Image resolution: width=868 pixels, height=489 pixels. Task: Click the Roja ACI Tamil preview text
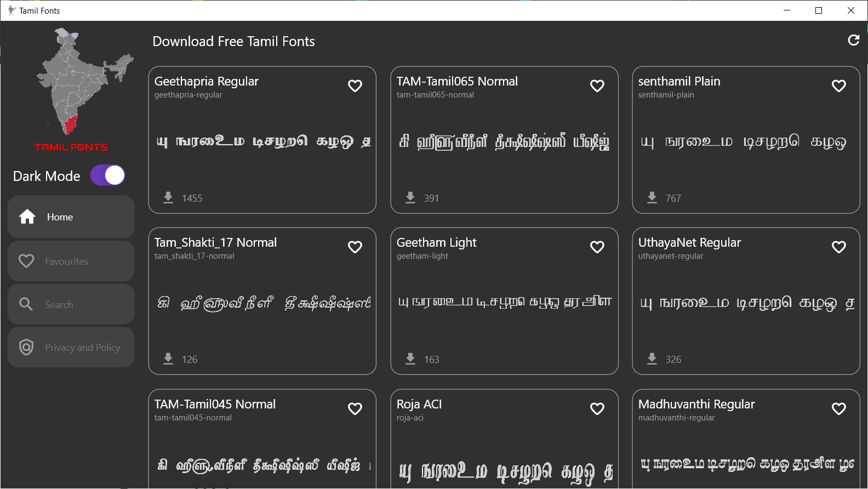(506, 473)
